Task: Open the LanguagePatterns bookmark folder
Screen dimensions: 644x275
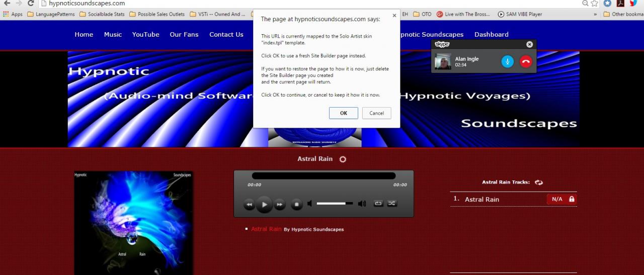Action: coord(51,14)
